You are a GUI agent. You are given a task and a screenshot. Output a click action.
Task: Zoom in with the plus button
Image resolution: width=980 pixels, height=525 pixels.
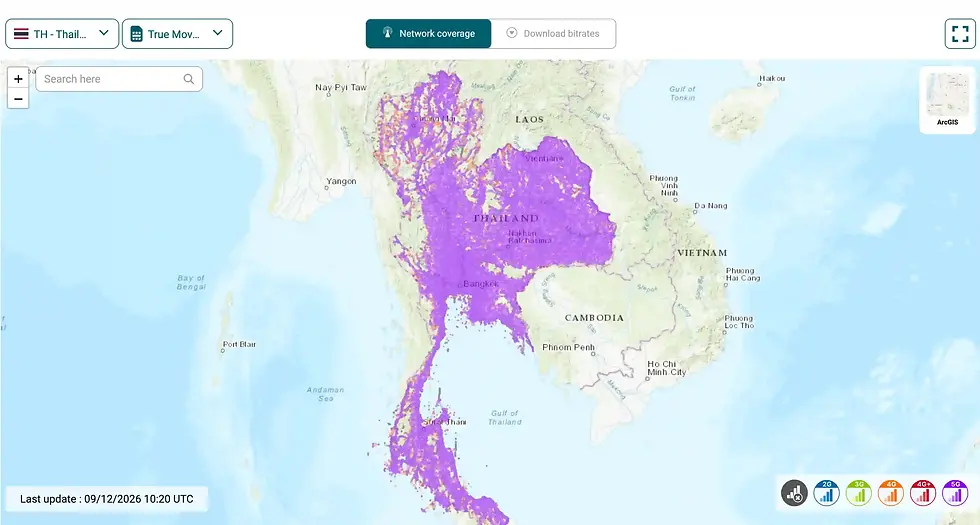coord(18,79)
